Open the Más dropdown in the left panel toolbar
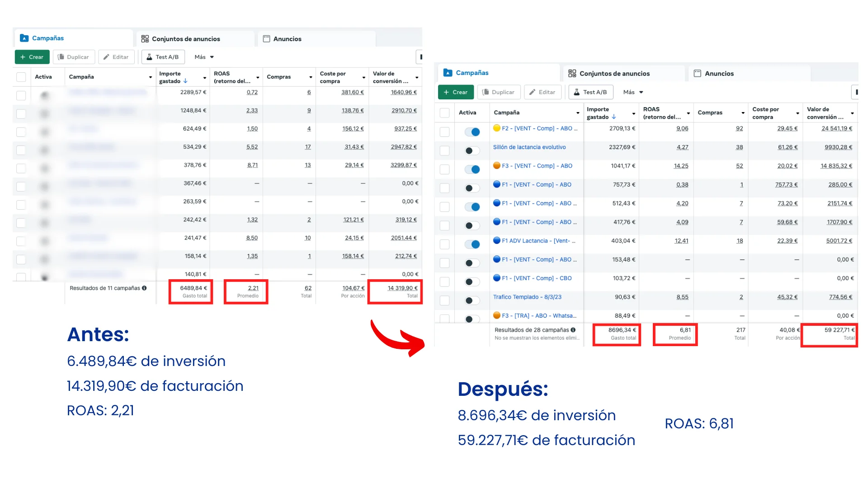 coord(204,57)
